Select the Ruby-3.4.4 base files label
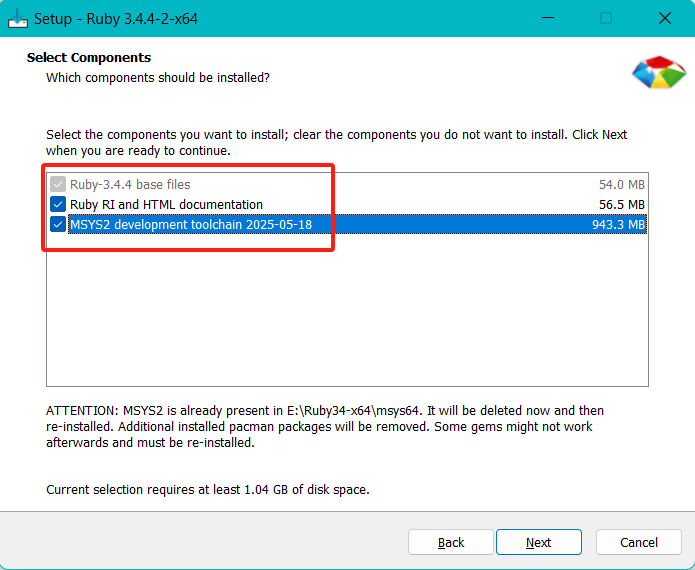Screen dimensions: 695x570 [130, 184]
